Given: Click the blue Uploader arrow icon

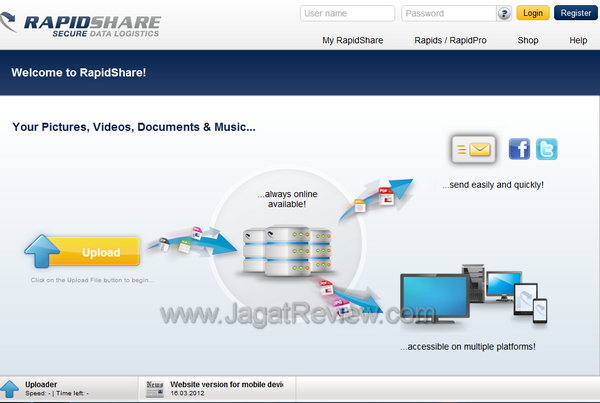Looking at the screenshot, I should click(9, 389).
